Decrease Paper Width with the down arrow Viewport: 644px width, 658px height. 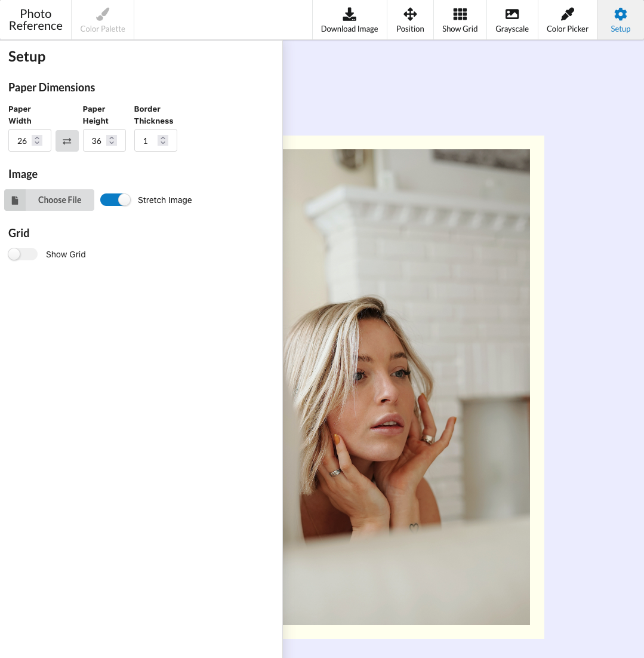[37, 143]
